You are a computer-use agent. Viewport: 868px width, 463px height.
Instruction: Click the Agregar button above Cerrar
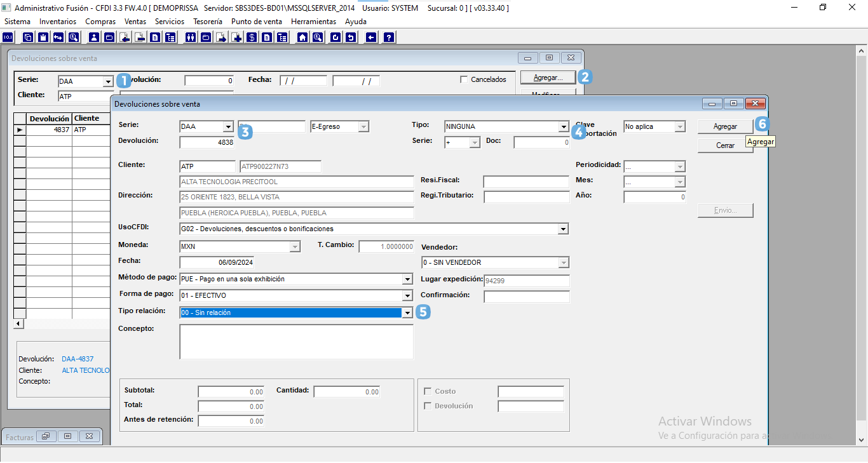pyautogui.click(x=725, y=126)
